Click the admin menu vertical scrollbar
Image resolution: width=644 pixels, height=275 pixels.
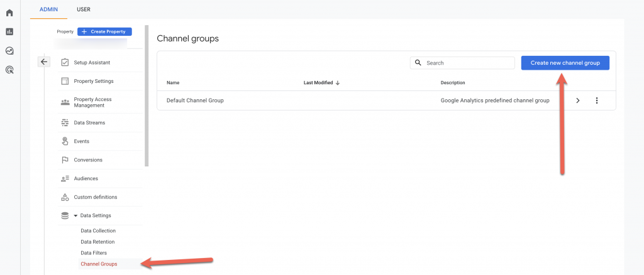tap(147, 96)
